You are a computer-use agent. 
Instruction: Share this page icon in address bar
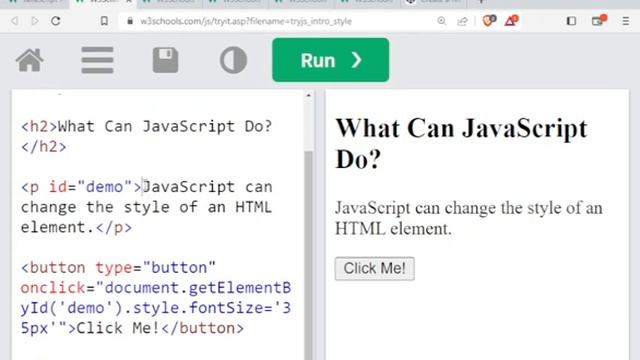click(462, 21)
